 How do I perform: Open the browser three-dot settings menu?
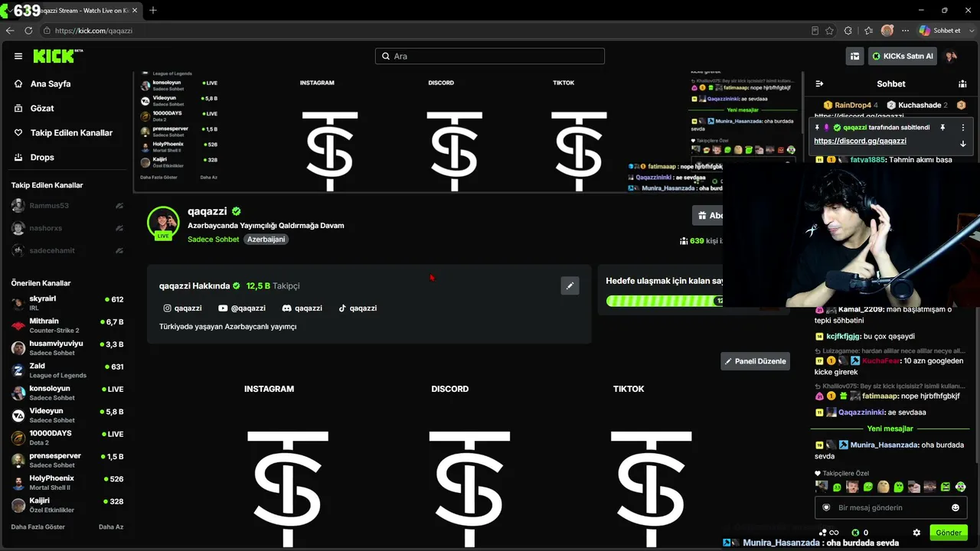906,31
